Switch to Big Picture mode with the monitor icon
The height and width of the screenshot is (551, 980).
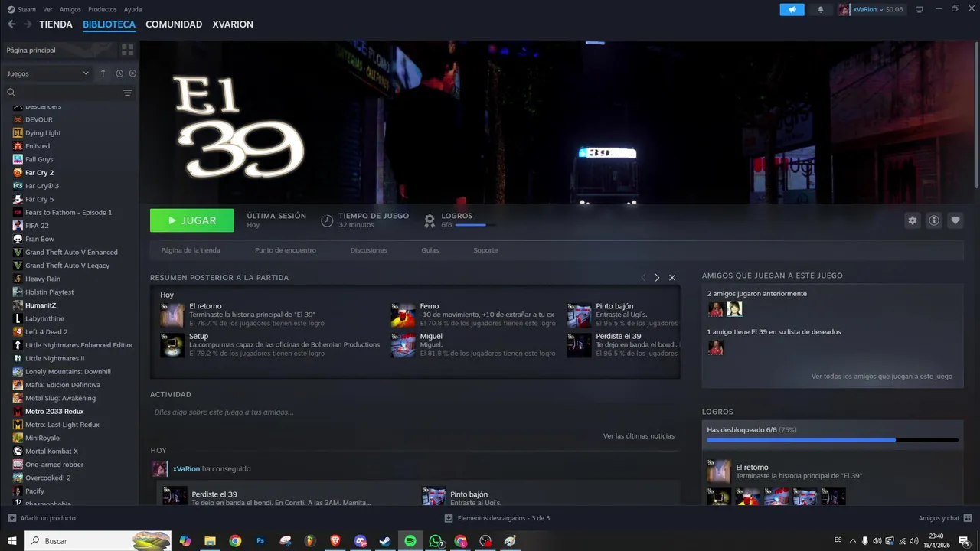(920, 9)
